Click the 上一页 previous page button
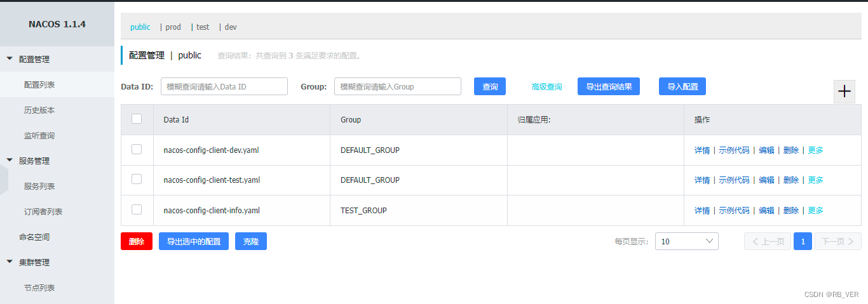Image resolution: width=868 pixels, height=304 pixels. pos(768,241)
